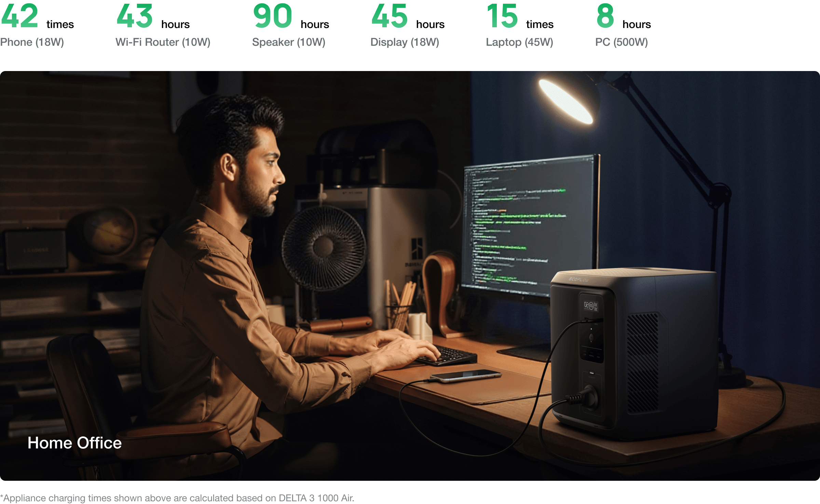Click the green 15 times figure
This screenshot has width=820, height=504.
coord(502,16)
